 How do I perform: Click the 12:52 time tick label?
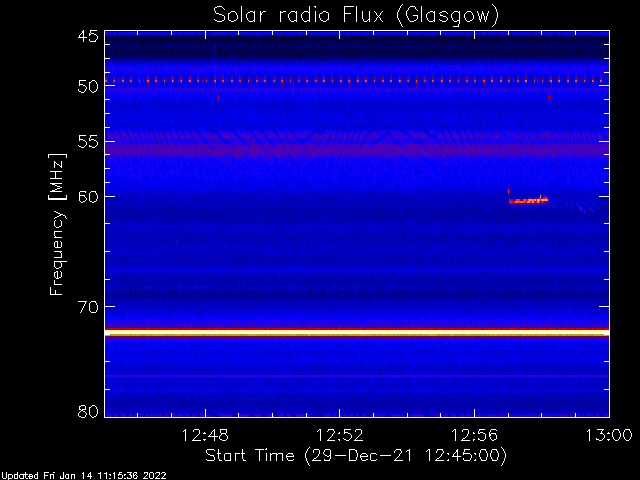tap(340, 436)
